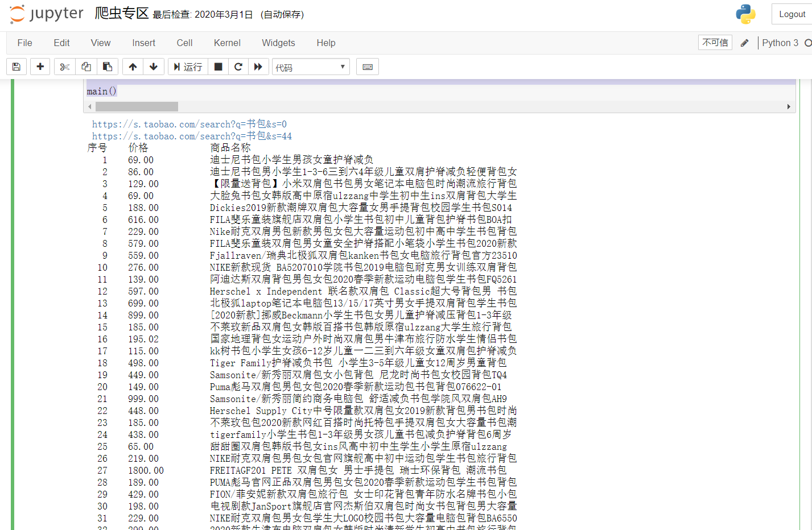812x530 pixels.
Task: Open the Insert menu
Action: pos(143,43)
